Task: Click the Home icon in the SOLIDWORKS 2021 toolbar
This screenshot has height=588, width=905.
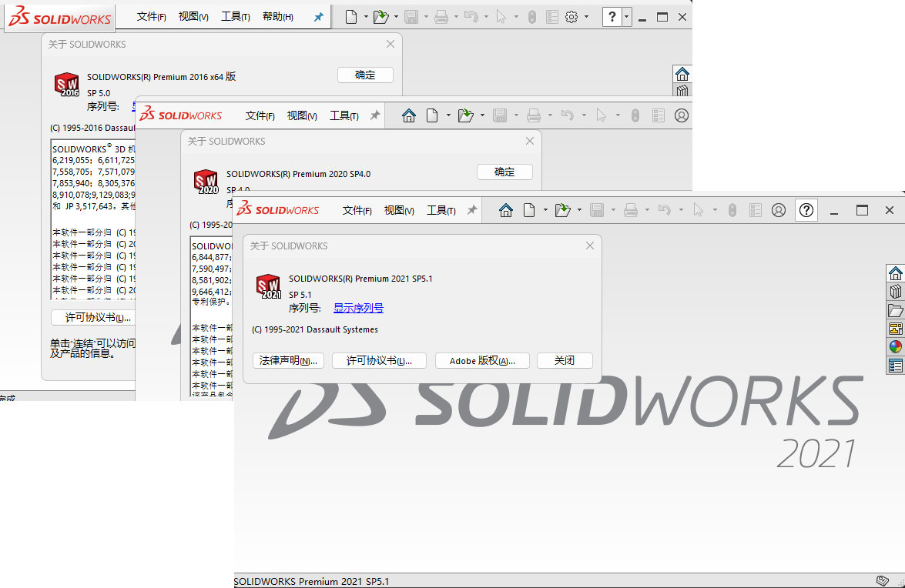Action: tap(505, 210)
